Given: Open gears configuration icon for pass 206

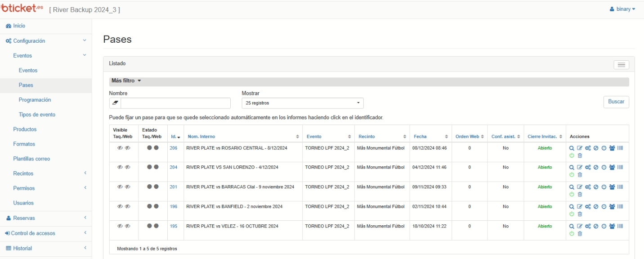Looking at the screenshot, I should tap(587, 147).
